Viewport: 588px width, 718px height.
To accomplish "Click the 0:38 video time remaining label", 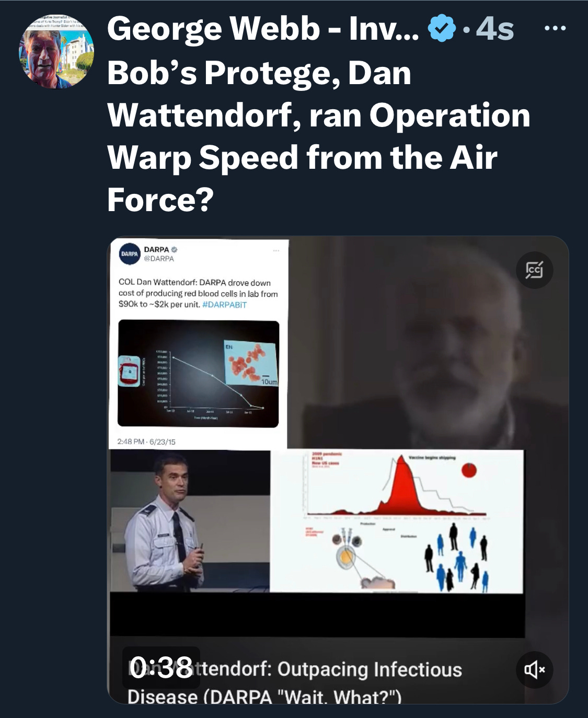I will coord(161,667).
